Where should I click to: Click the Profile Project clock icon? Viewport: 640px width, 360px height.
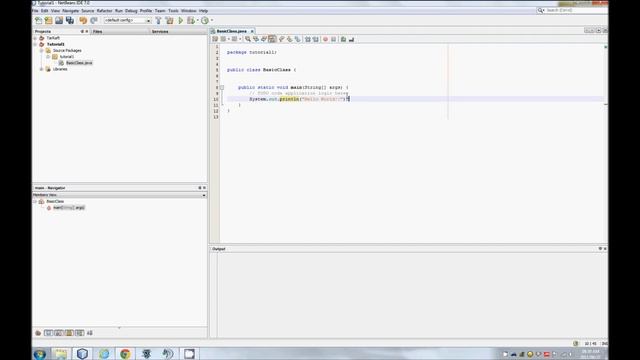tap(205, 20)
